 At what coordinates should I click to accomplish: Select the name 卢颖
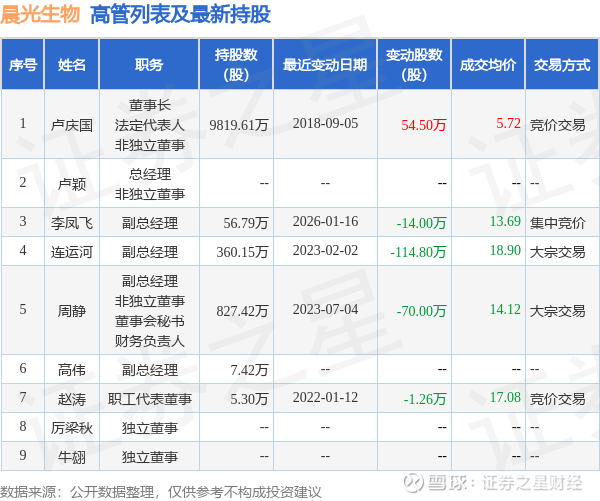pos(72,184)
